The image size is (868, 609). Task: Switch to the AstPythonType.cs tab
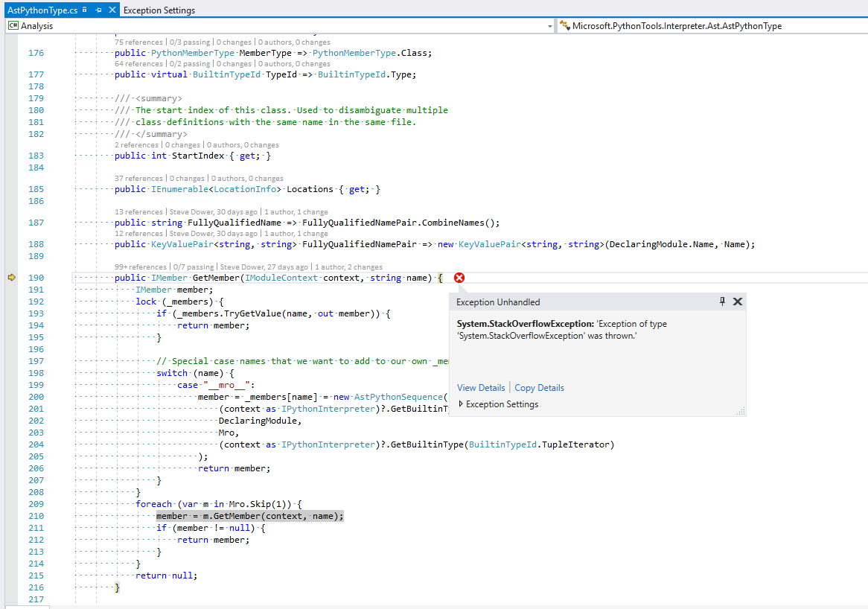(x=42, y=10)
